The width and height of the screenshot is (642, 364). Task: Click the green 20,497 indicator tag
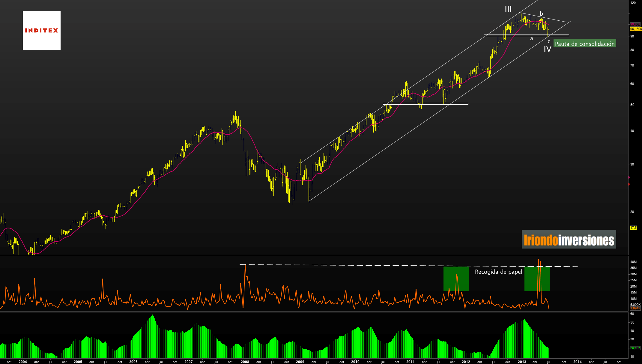coord(635,348)
